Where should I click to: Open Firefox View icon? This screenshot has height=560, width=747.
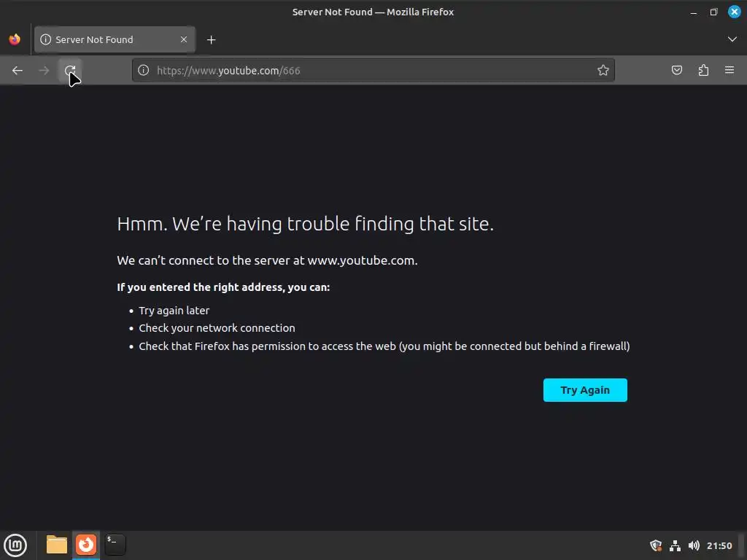point(15,39)
